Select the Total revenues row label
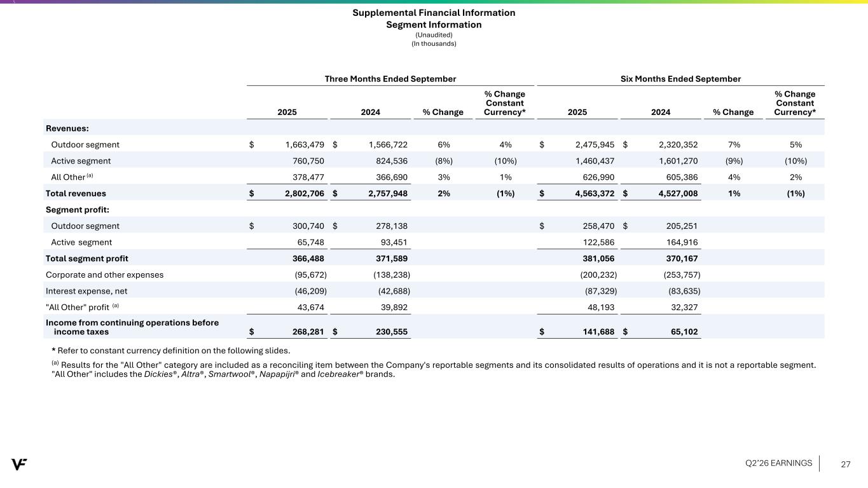This screenshot has width=868, height=488. pyautogui.click(x=76, y=193)
